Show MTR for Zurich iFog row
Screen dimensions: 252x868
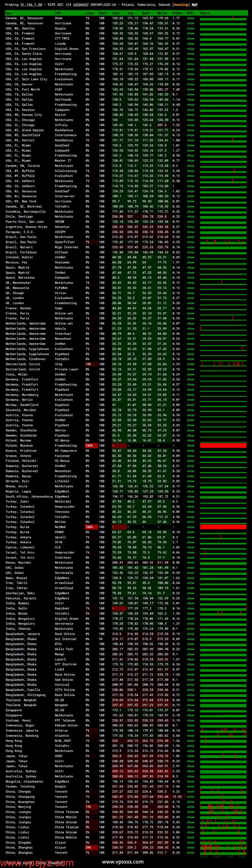[191, 364]
